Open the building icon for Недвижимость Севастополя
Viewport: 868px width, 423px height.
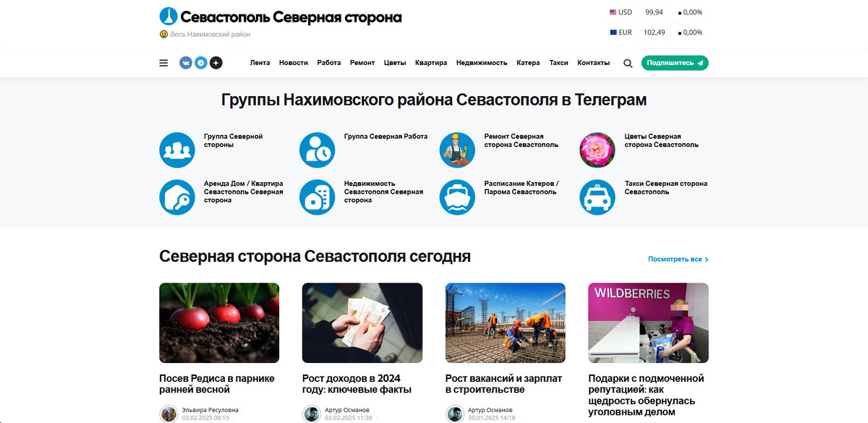[317, 196]
